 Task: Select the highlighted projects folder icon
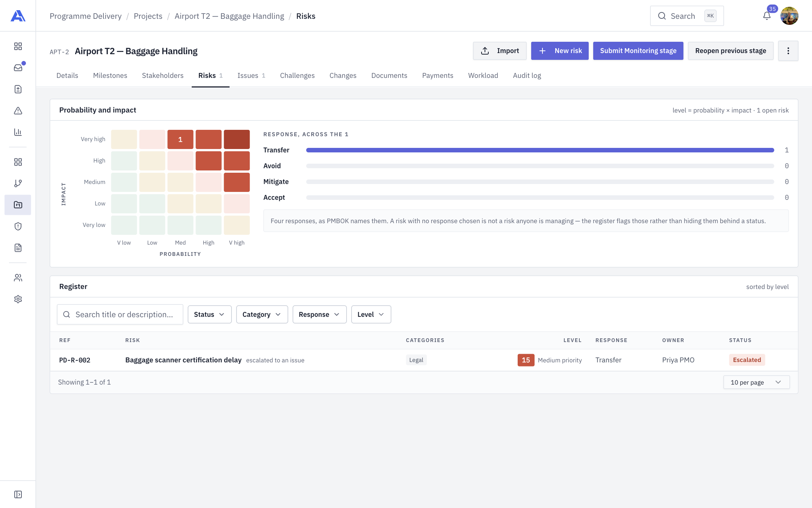pos(18,205)
